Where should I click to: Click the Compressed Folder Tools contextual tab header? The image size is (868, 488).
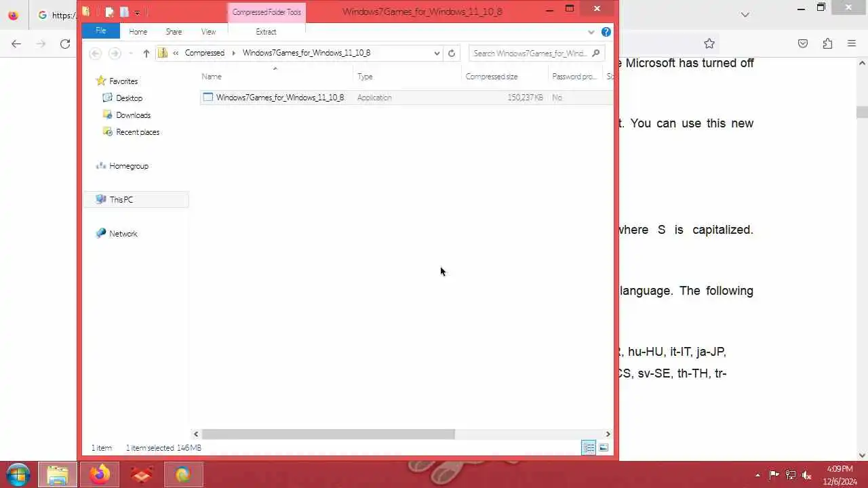pyautogui.click(x=267, y=12)
